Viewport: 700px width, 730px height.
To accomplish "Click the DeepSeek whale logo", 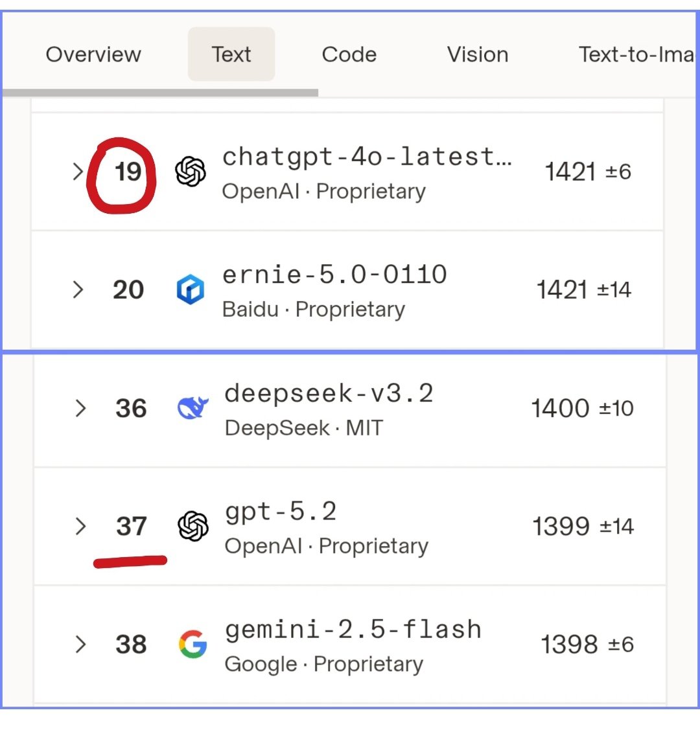I will tap(192, 408).
